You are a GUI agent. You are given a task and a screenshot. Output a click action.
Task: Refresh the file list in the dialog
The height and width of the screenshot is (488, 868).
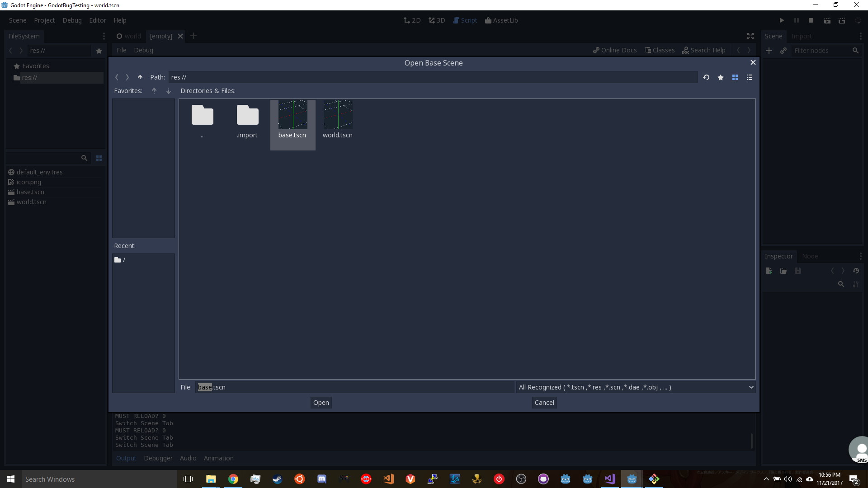tap(706, 77)
